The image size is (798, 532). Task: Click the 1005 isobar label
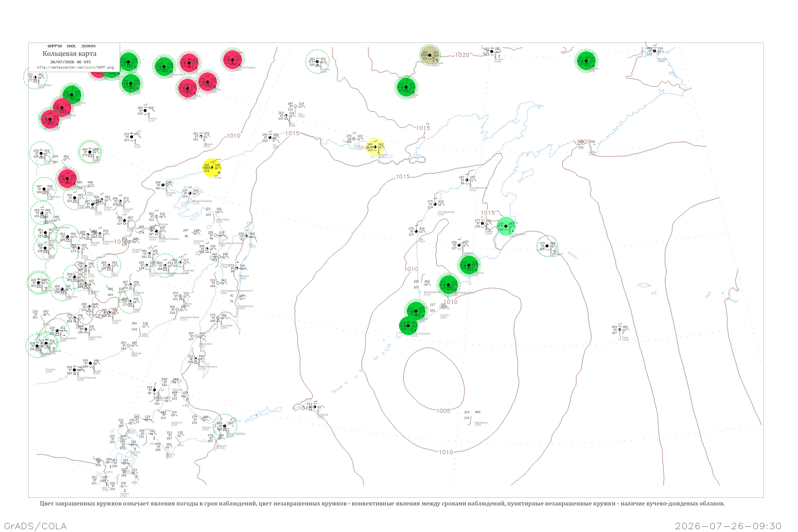click(x=443, y=411)
